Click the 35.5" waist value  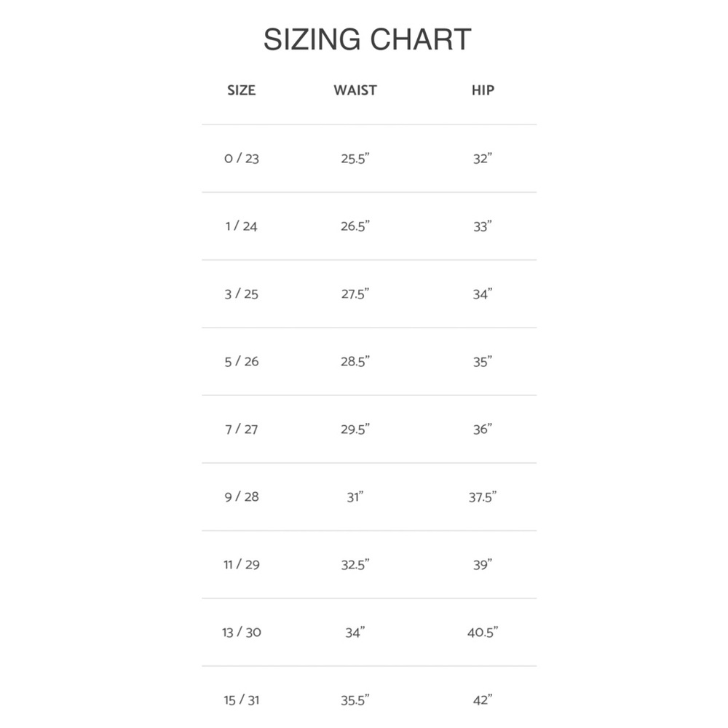[x=355, y=700]
